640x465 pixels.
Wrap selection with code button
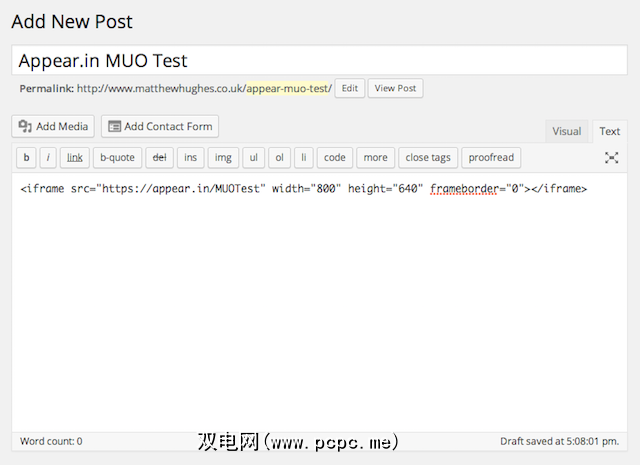point(335,158)
